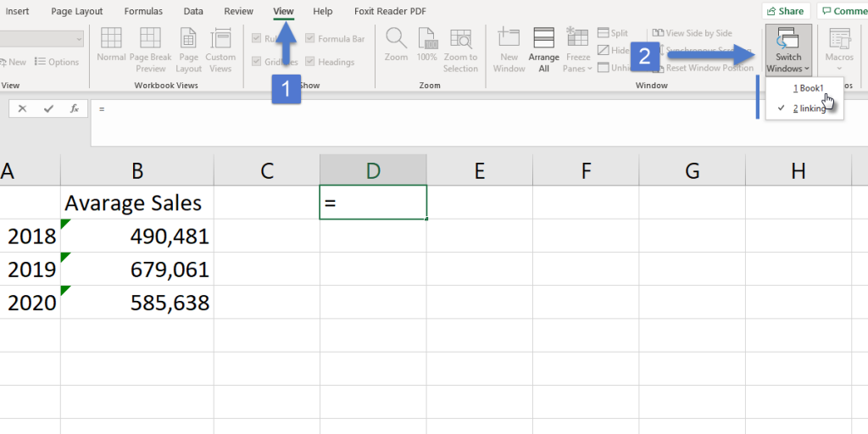Open Custom Views dialog
Image resolution: width=868 pixels, height=434 pixels.
220,49
